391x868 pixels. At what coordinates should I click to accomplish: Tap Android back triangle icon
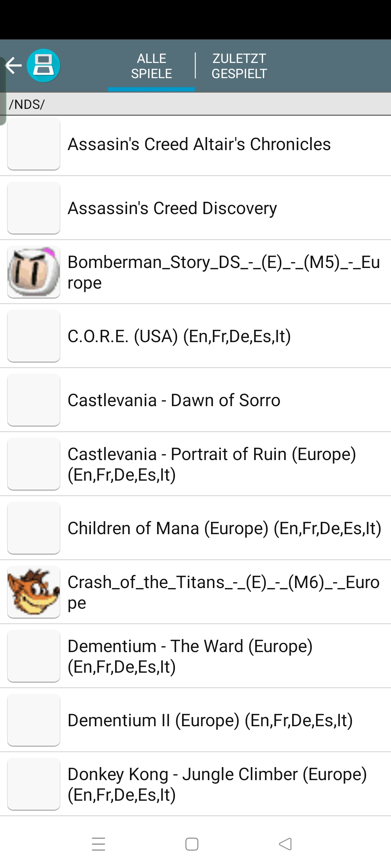pyautogui.click(x=285, y=844)
